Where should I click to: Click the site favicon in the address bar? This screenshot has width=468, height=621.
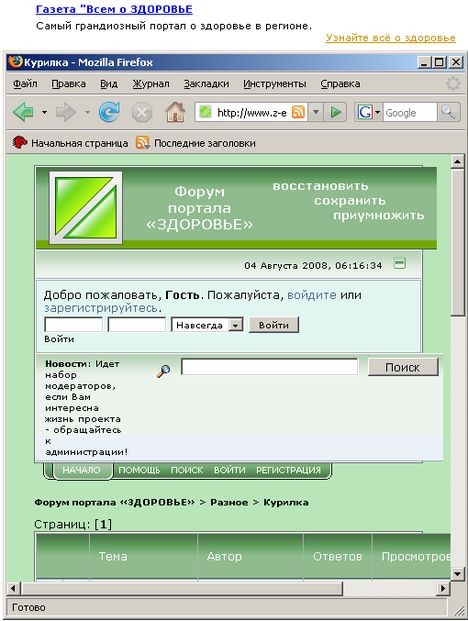205,112
